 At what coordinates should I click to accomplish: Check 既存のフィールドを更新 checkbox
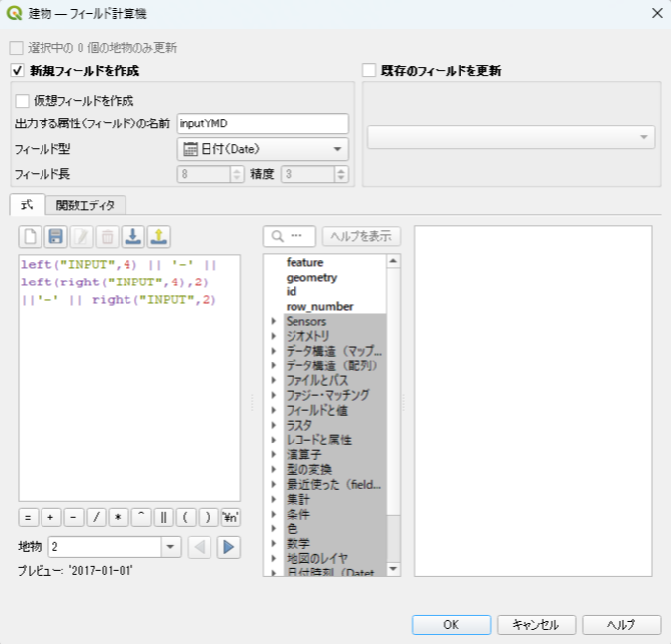(369, 70)
